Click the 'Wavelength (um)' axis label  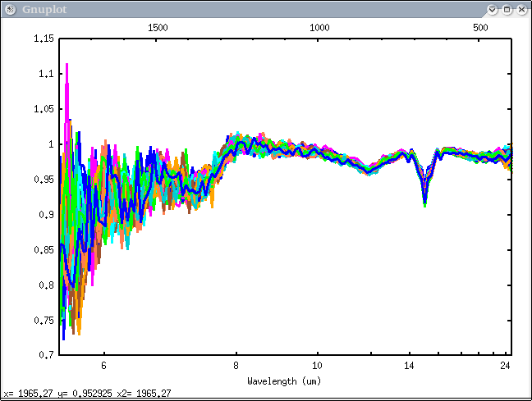click(x=284, y=381)
